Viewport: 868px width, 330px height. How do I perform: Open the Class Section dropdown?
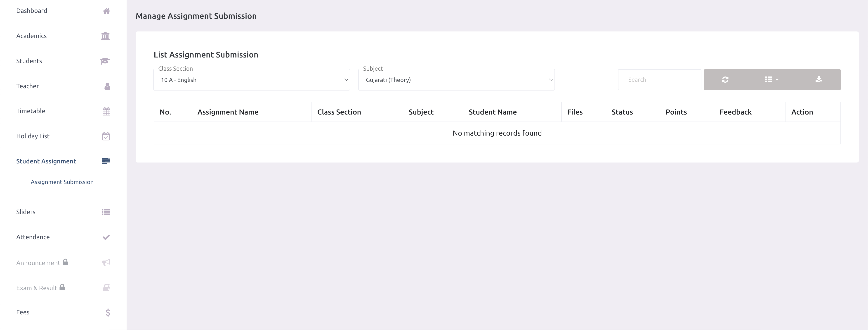251,80
